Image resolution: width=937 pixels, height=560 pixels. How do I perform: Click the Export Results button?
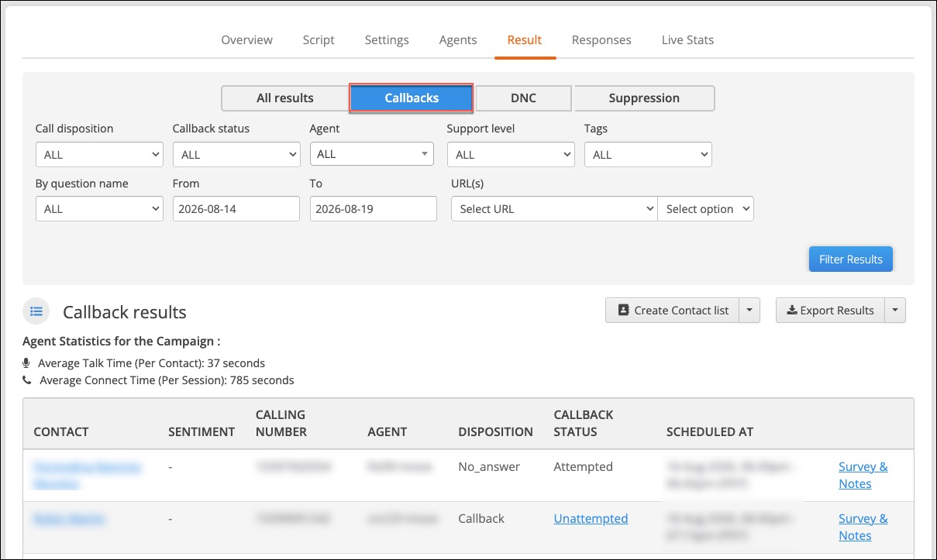pos(830,311)
